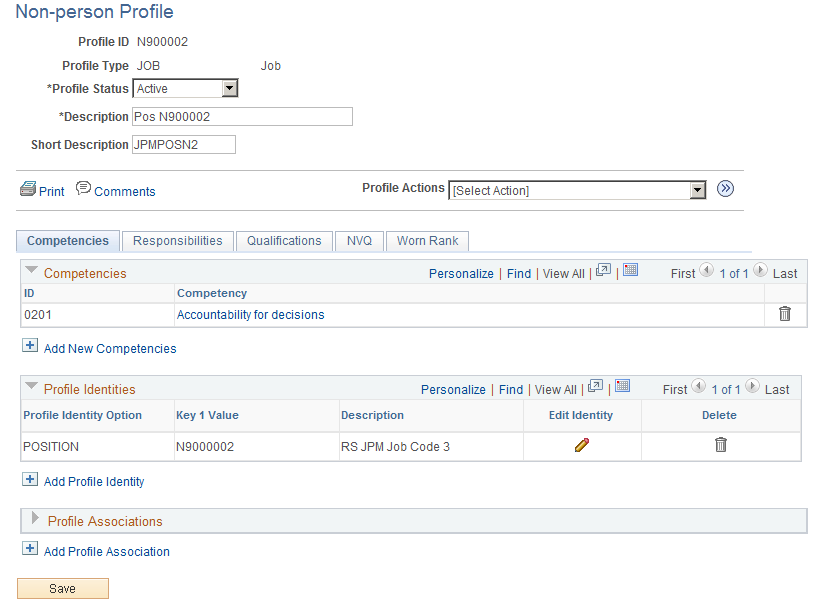The height and width of the screenshot is (602, 825).
Task: Go to the NVQ tab
Action: tap(359, 241)
